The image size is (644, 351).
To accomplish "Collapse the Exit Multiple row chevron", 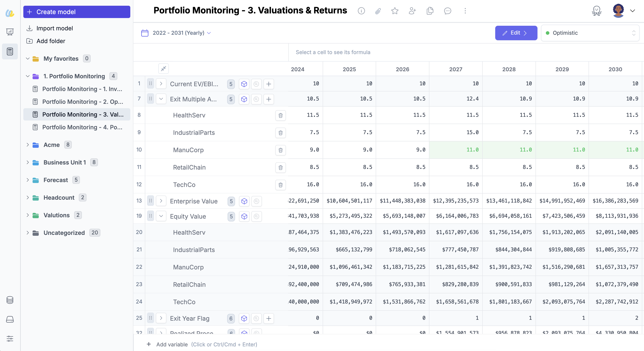I will (161, 99).
